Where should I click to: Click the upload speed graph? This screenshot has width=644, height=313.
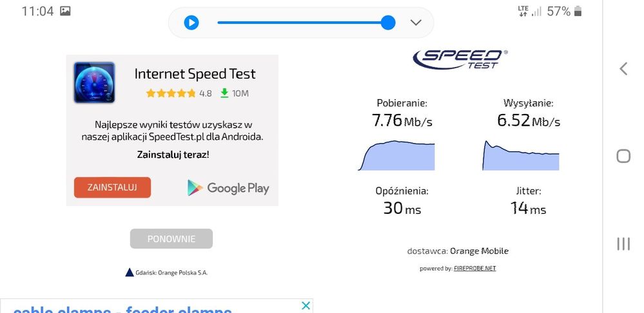click(521, 156)
